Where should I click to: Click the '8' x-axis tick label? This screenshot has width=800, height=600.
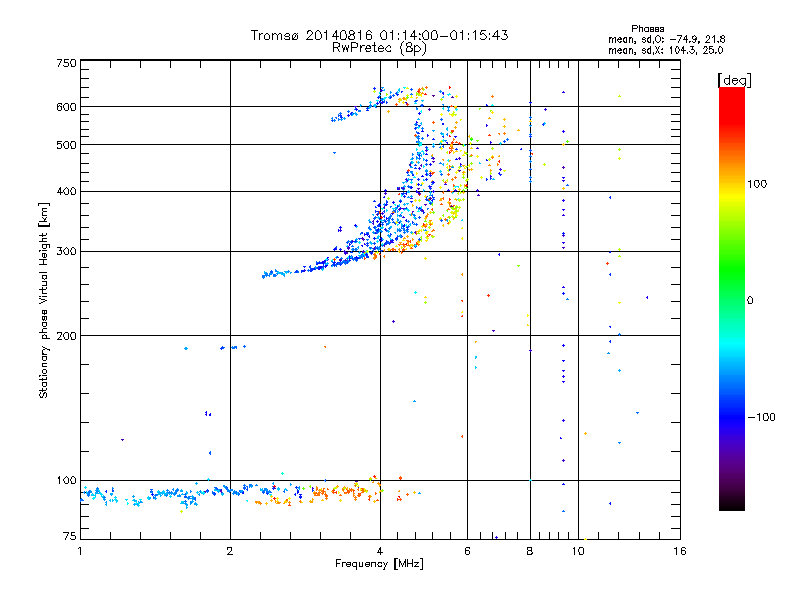(x=530, y=551)
